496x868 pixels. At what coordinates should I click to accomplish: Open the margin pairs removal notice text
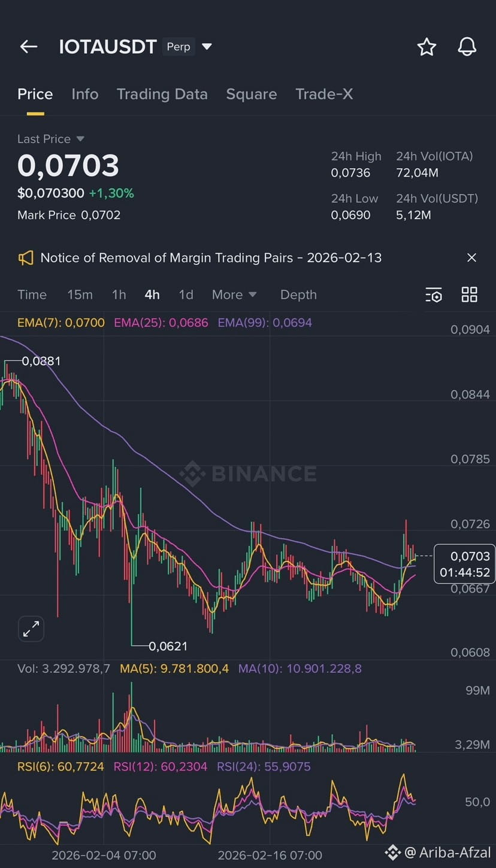coord(211,258)
